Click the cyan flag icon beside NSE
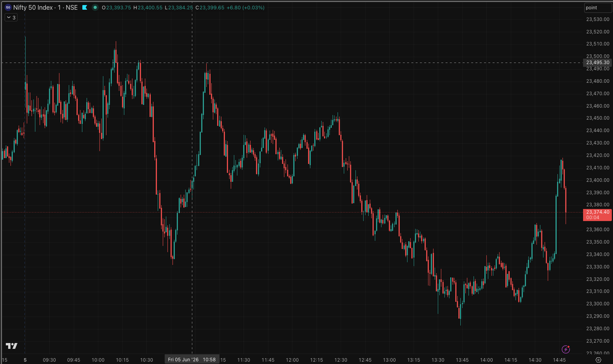Viewport: 613px width, 364px height. tap(84, 7)
